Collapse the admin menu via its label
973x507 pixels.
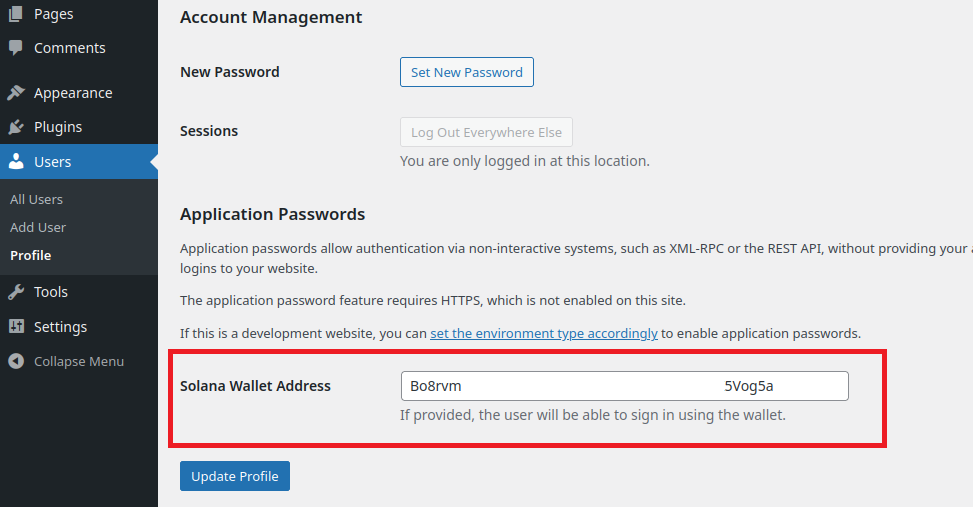(79, 361)
